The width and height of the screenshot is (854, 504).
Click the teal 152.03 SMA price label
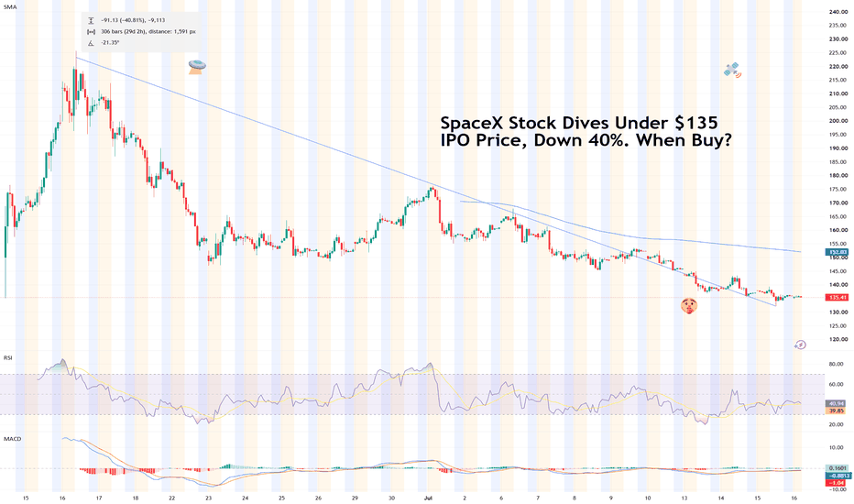pyautogui.click(x=838, y=252)
